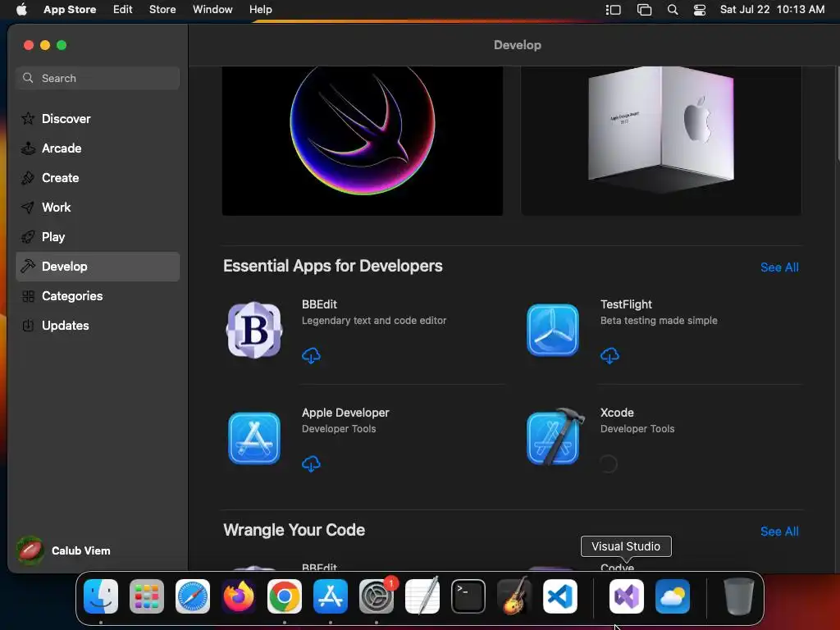This screenshot has width=840, height=630.
Task: Launch Safari from the Dock
Action: 193,596
